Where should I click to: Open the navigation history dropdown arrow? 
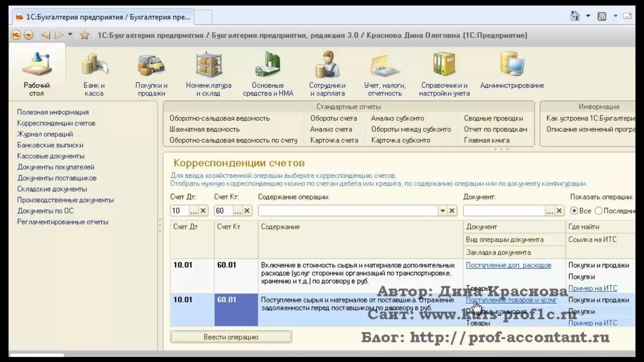click(70, 35)
